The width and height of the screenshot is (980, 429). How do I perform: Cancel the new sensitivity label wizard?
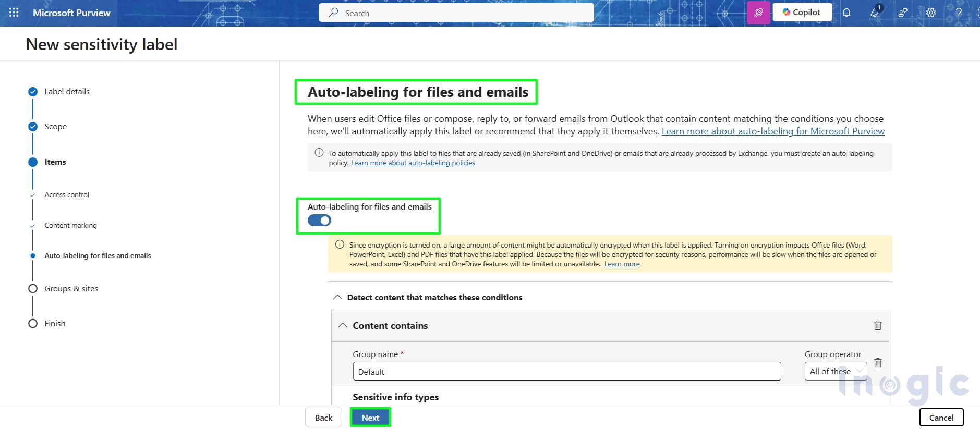pyautogui.click(x=941, y=418)
